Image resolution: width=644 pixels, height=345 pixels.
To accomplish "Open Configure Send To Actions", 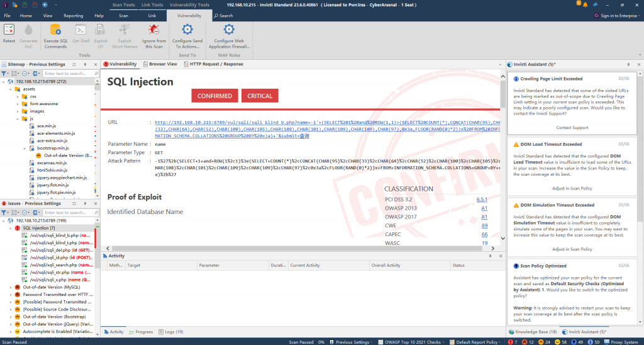I will [187, 37].
